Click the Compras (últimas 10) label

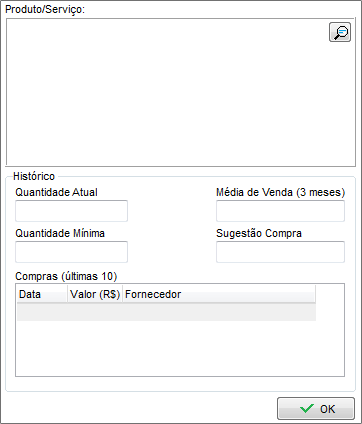[66, 276]
